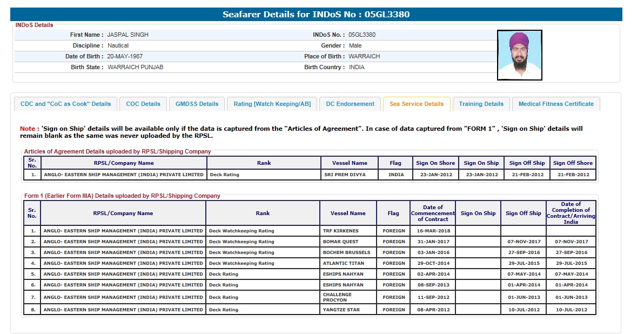Select the Rating [Watch Keeping/AB] tab

(272, 104)
